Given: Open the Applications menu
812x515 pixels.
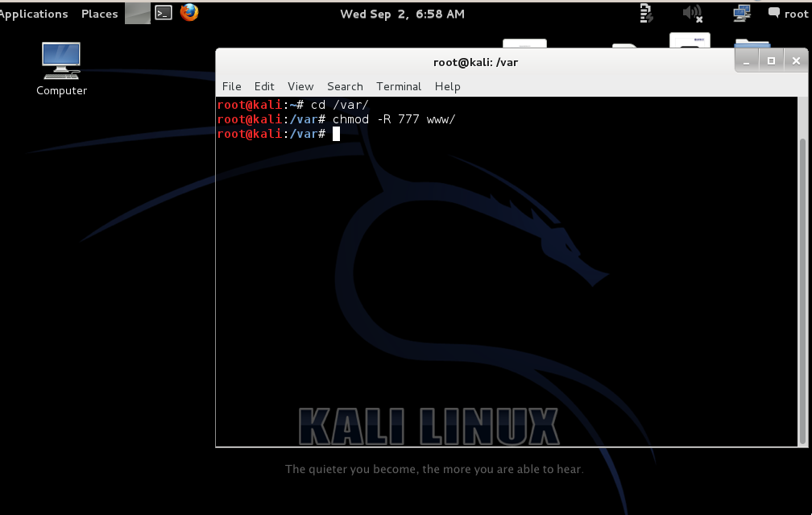Looking at the screenshot, I should coord(34,14).
